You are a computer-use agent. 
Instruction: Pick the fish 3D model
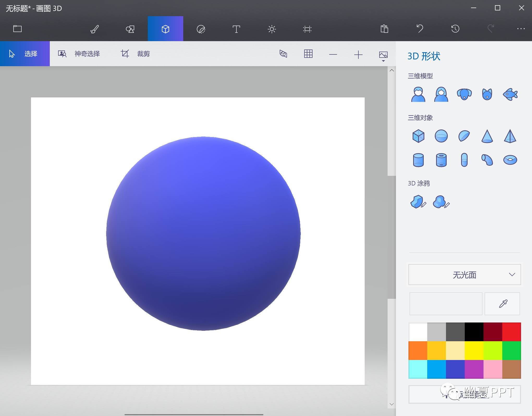pos(510,94)
